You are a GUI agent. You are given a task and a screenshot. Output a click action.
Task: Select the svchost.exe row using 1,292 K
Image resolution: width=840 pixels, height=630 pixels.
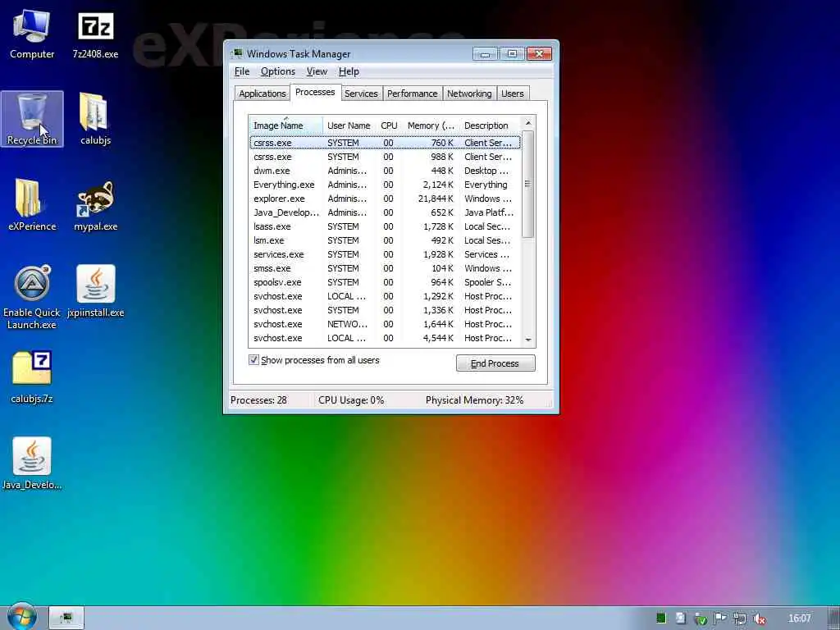click(x=385, y=296)
